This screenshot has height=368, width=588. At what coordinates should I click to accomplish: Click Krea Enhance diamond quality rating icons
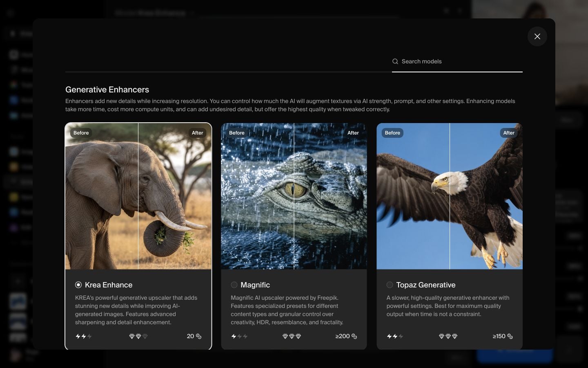138,337
